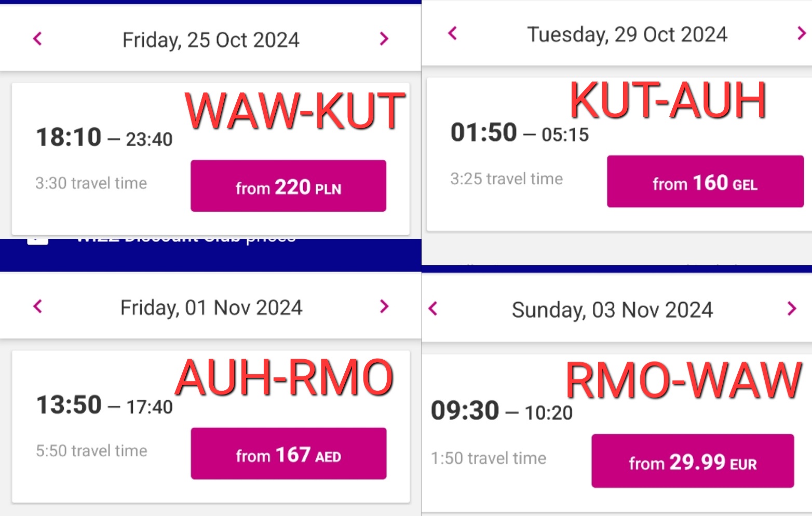Go to next day after Friday 01 Nov
This screenshot has width=812, height=516.
click(384, 306)
